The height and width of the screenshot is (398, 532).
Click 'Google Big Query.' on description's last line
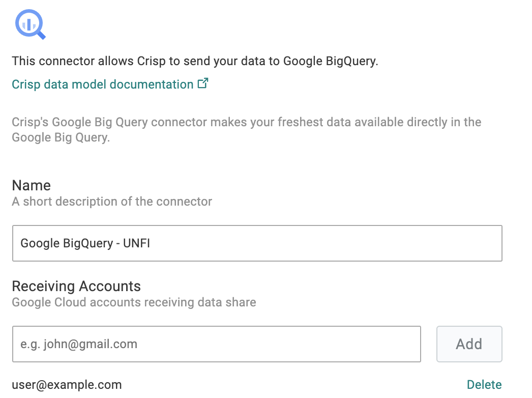click(61, 137)
